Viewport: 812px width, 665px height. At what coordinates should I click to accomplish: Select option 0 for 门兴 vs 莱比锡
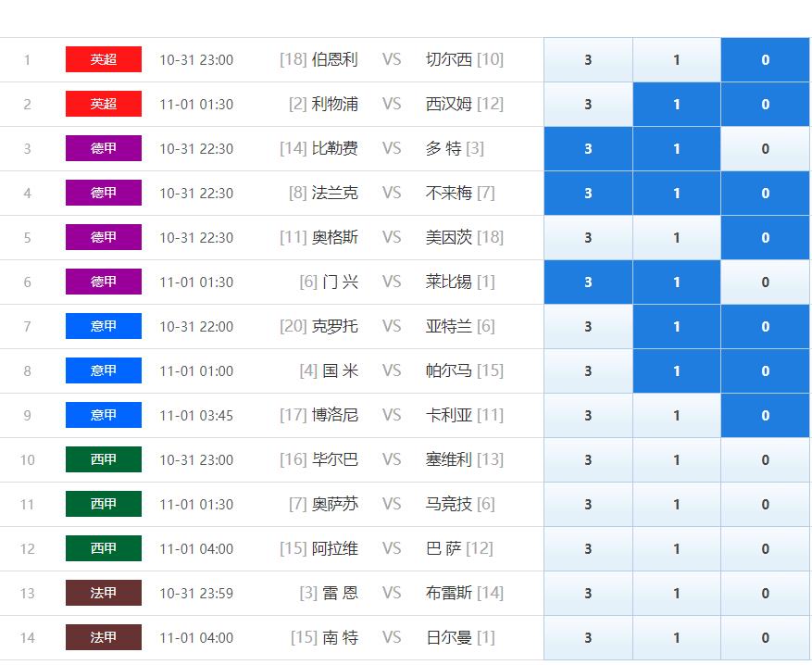pyautogui.click(x=765, y=282)
